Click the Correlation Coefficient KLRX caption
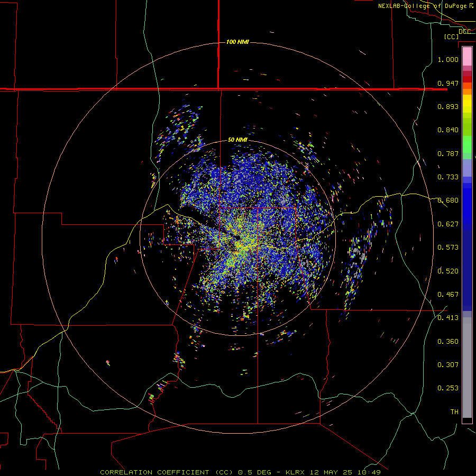 (240, 472)
